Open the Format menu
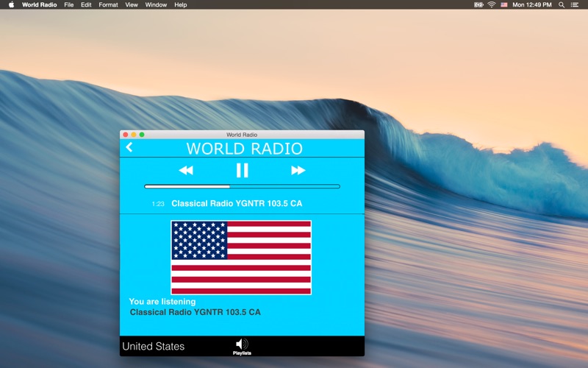Screen dimensions: 588x368 [x=108, y=5]
